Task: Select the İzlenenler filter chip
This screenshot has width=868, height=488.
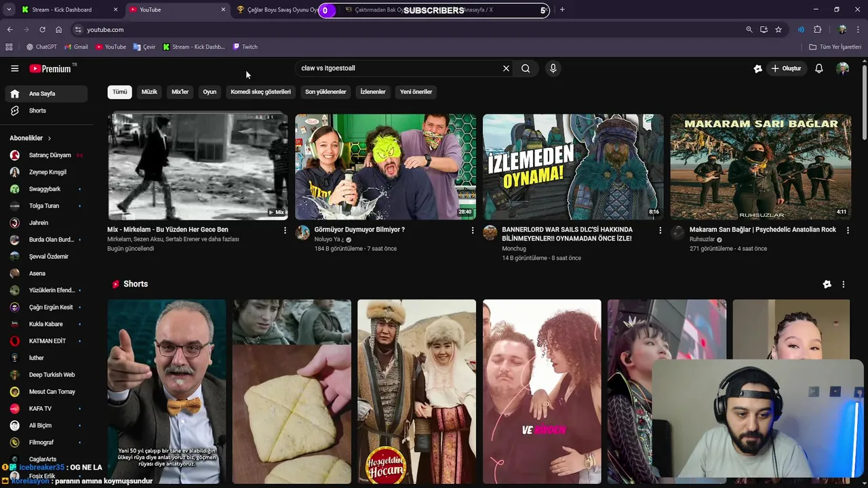Action: click(x=373, y=91)
